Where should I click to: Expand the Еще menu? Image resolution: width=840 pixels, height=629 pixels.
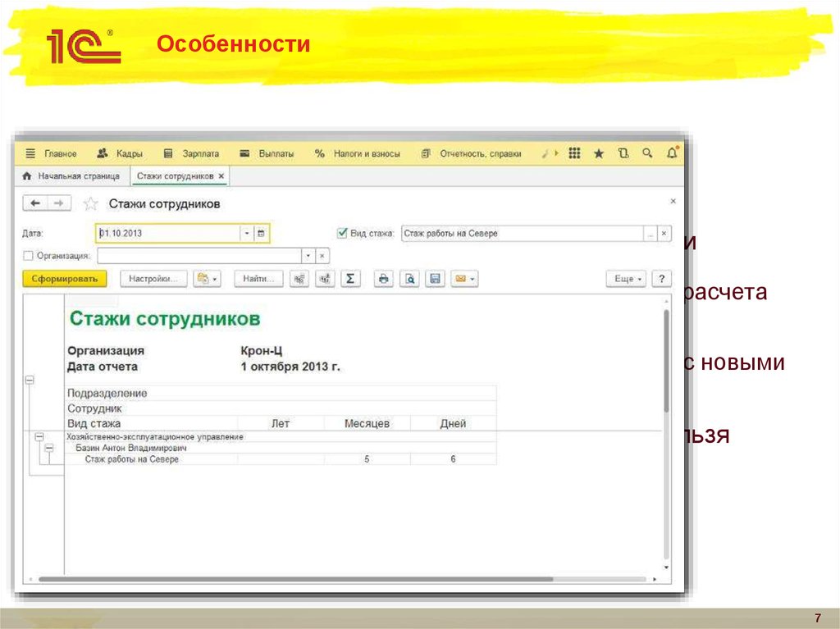(624, 279)
